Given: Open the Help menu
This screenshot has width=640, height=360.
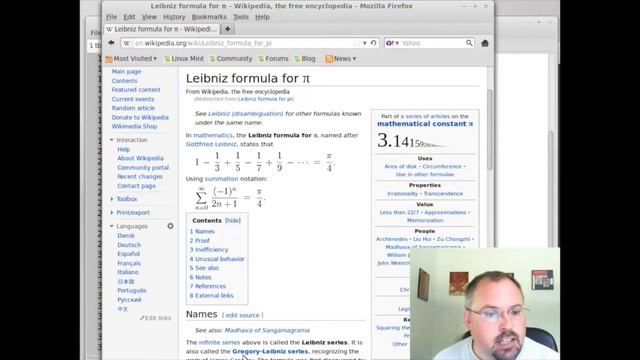Looking at the screenshot, I should pyautogui.click(x=262, y=17).
